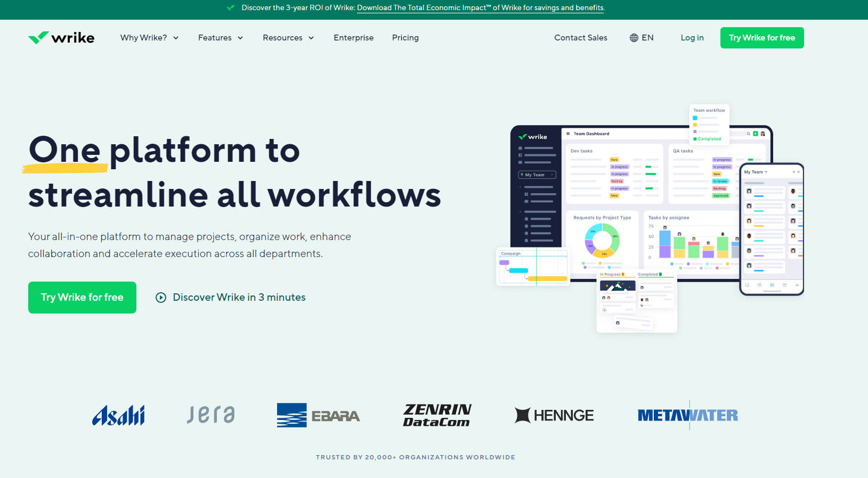868x478 pixels.
Task: Click the HENNGE logo
Action: click(554, 415)
